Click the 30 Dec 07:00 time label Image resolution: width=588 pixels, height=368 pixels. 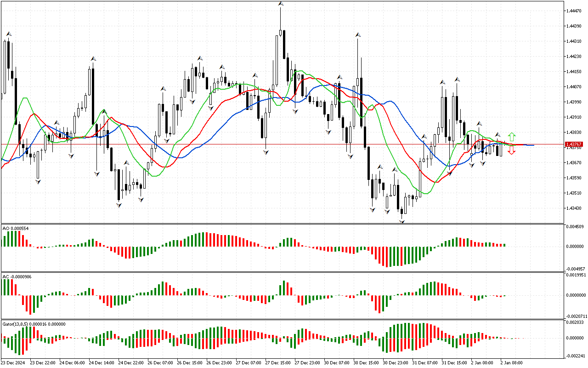coord(337,363)
